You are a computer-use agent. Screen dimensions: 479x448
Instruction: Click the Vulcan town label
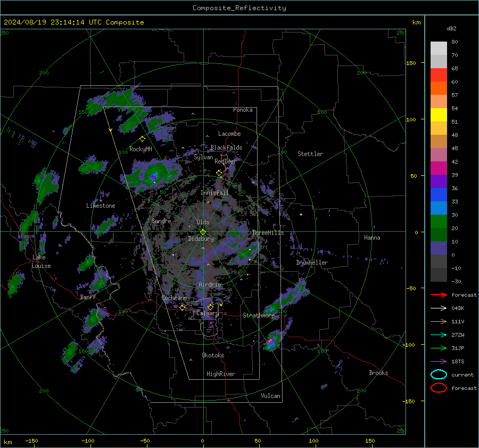coord(271,396)
